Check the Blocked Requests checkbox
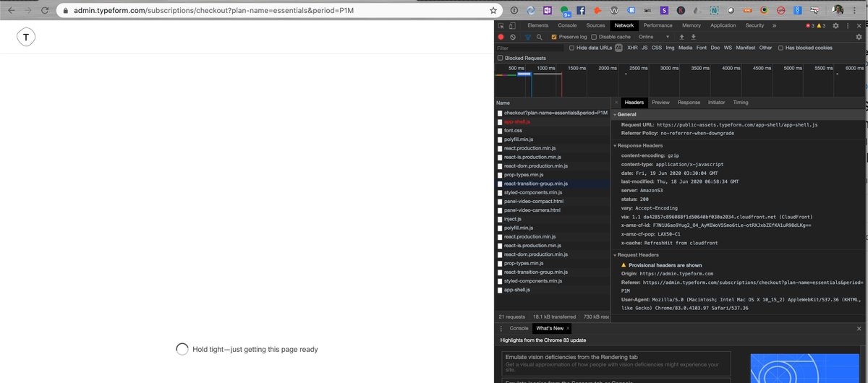 point(500,58)
